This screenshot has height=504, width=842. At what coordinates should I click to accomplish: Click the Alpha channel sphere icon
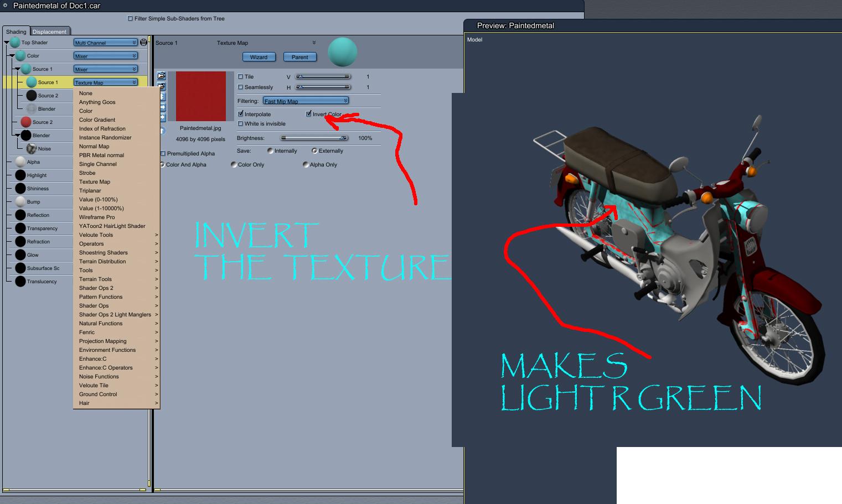[20, 162]
